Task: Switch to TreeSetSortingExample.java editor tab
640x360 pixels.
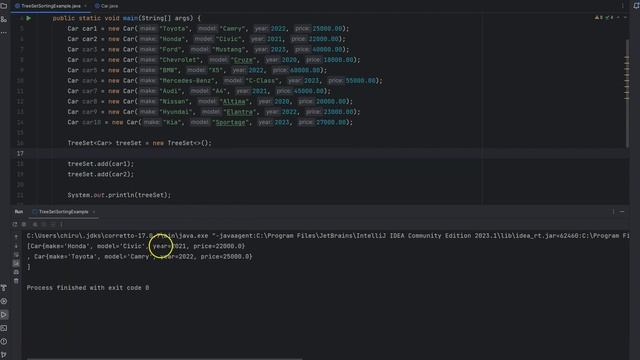Action: pos(51,6)
